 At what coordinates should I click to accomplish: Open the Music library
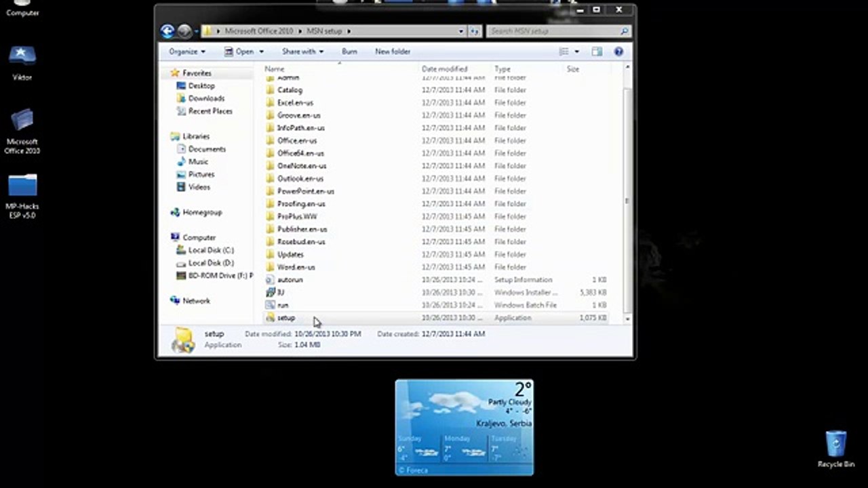click(x=198, y=162)
